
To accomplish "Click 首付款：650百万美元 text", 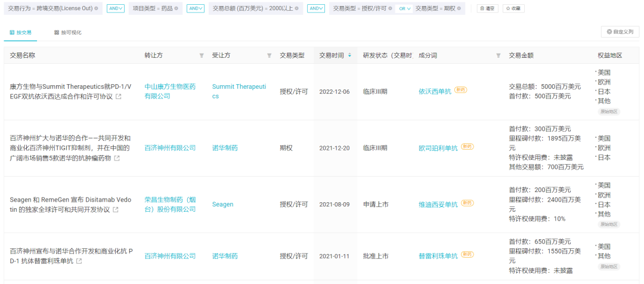I will click(x=540, y=242).
